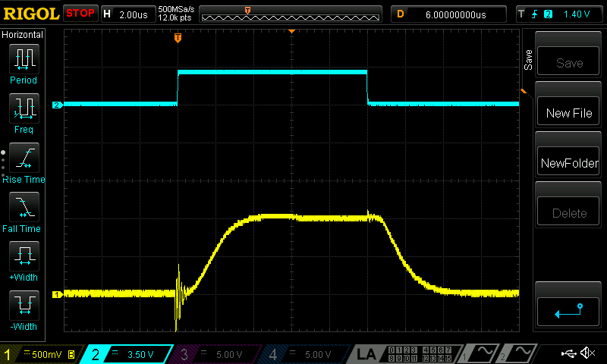The width and height of the screenshot is (607, 364).
Task: Select channel 4 5.00 V tab
Action: [304, 354]
